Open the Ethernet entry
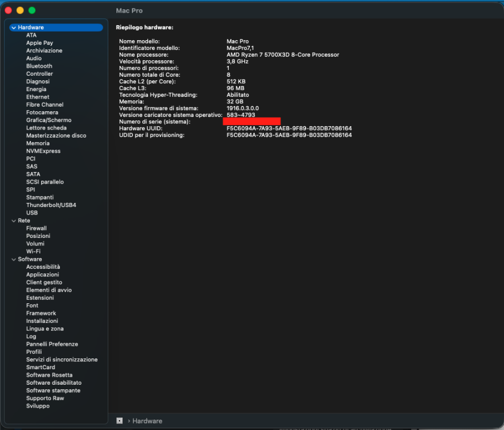This screenshot has width=504, height=430. click(38, 97)
